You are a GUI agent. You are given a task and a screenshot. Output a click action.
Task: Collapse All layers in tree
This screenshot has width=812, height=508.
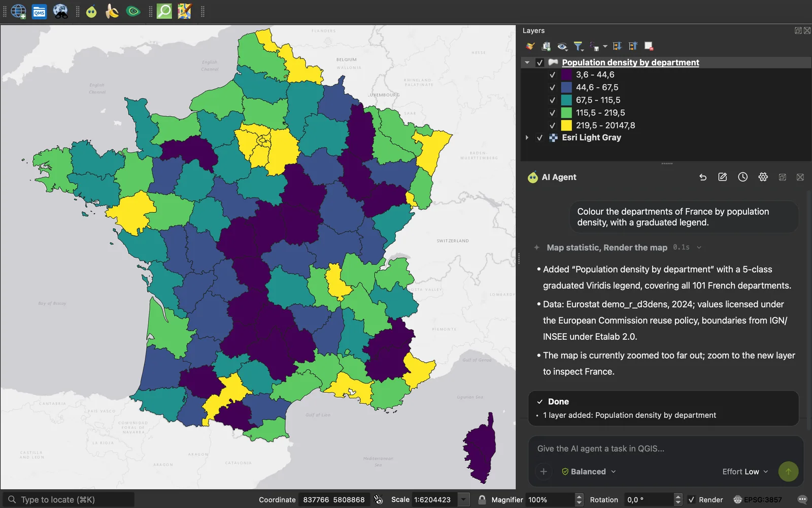click(x=633, y=46)
